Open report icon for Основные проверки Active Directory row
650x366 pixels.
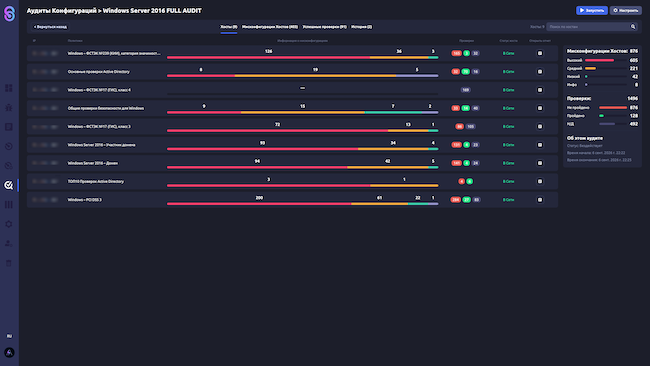coord(540,72)
